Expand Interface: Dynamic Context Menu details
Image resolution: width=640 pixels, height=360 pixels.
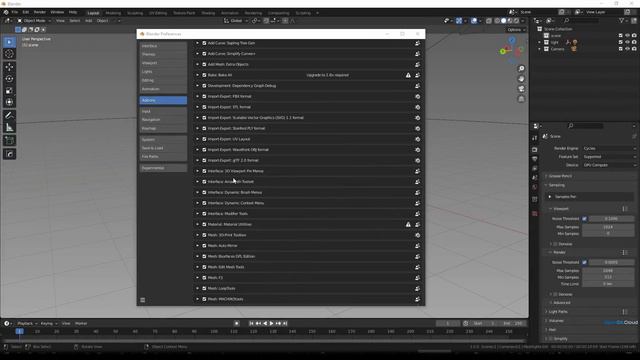pos(198,203)
